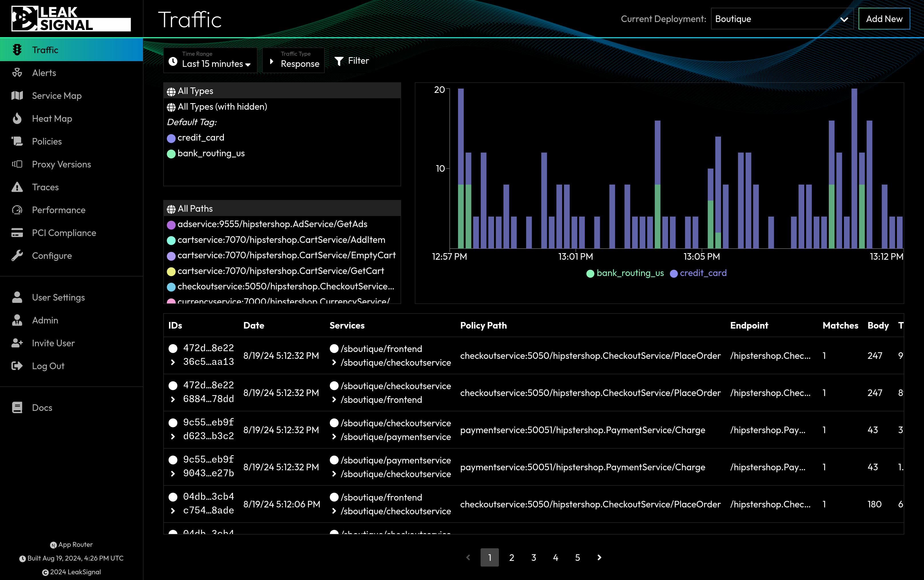Viewport: 924px width, 580px height.
Task: Toggle credit_card series in chart legend
Action: (x=698, y=273)
